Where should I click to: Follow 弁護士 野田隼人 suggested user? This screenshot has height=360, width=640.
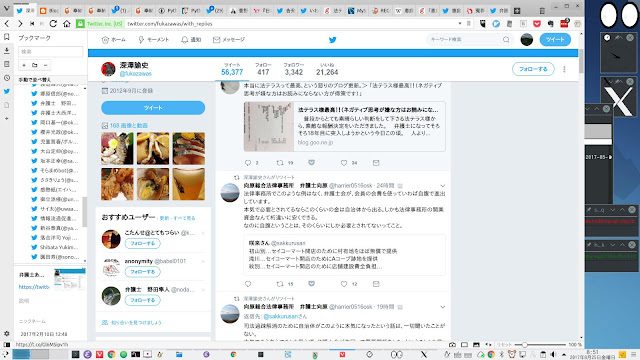(142, 300)
